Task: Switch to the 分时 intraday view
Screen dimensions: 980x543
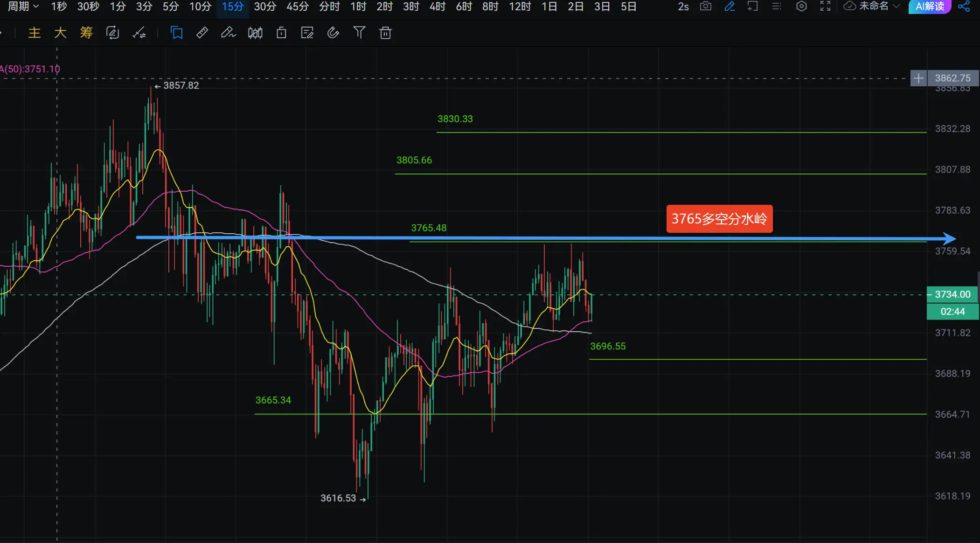Action: coord(329,7)
